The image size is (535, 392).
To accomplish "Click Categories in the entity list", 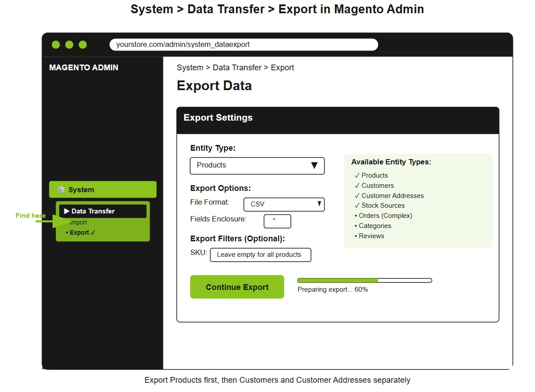I will 372,226.
